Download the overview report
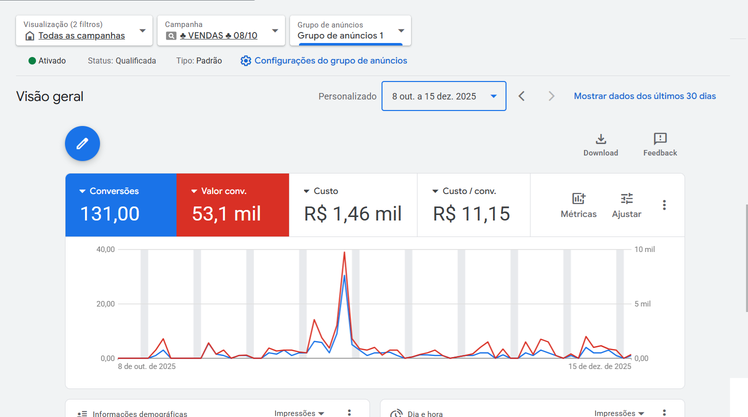The width and height of the screenshot is (748, 417). click(601, 145)
